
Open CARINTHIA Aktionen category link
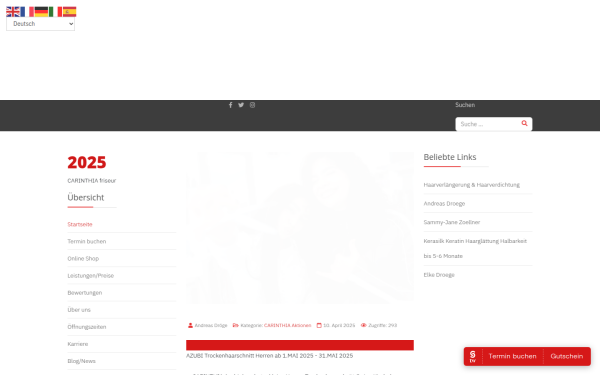pyautogui.click(x=287, y=325)
